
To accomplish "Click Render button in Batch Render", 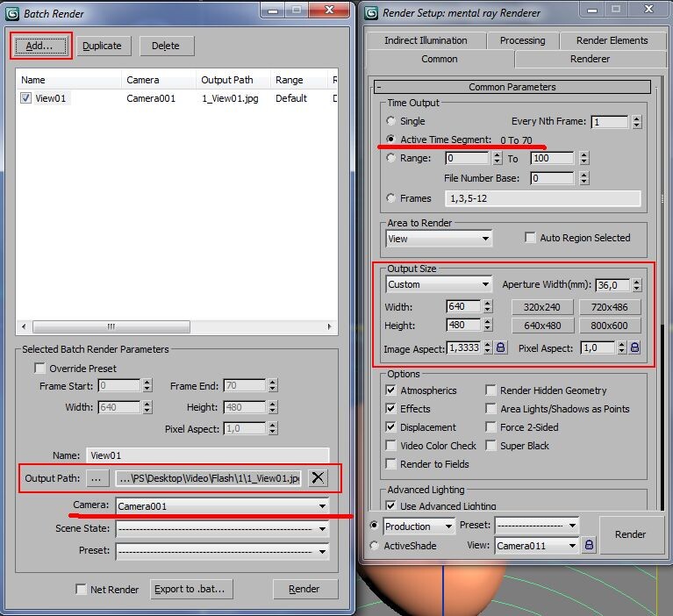I will [x=305, y=589].
